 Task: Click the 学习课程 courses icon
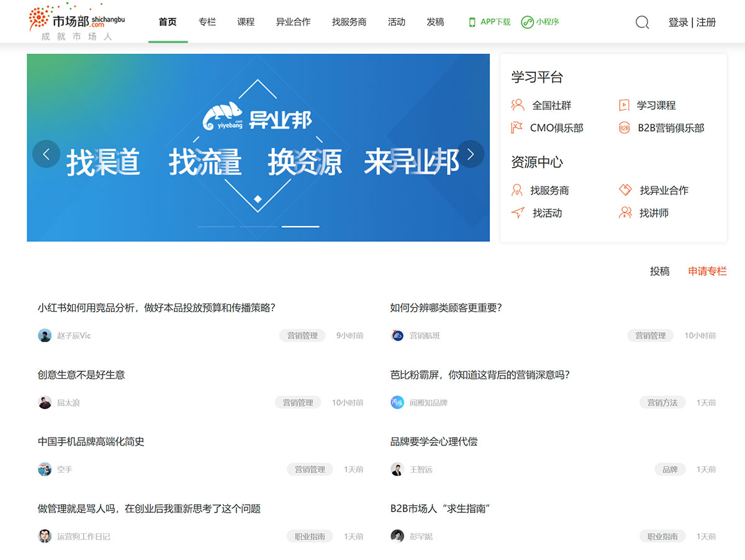[624, 105]
